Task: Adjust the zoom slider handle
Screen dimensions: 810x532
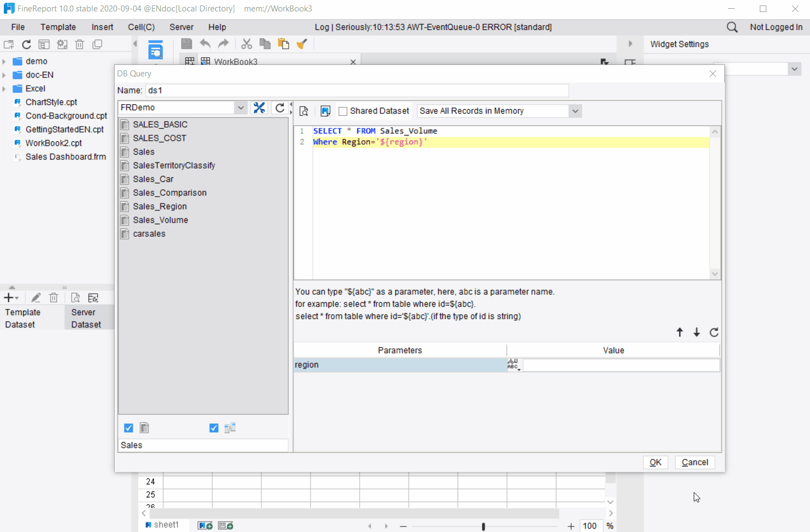Action: click(483, 526)
